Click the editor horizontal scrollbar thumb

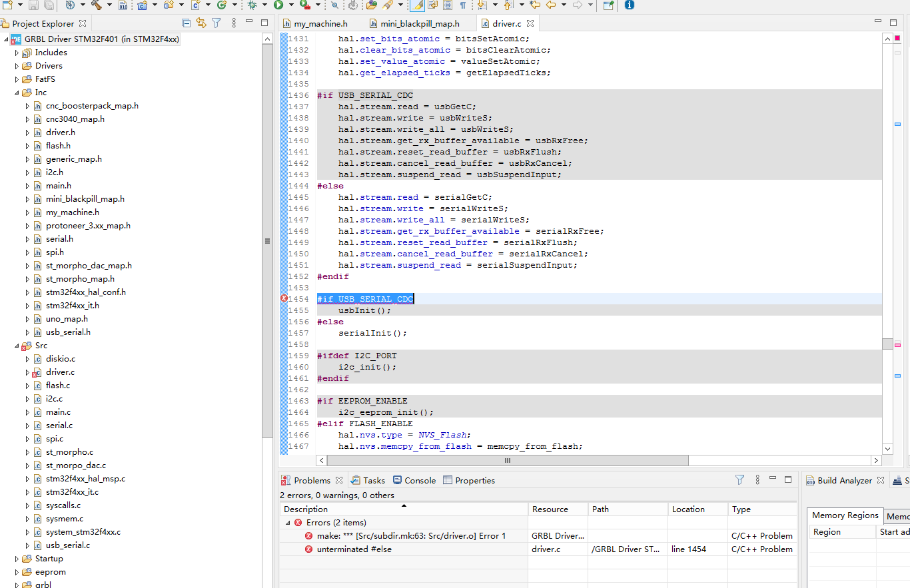click(x=508, y=460)
